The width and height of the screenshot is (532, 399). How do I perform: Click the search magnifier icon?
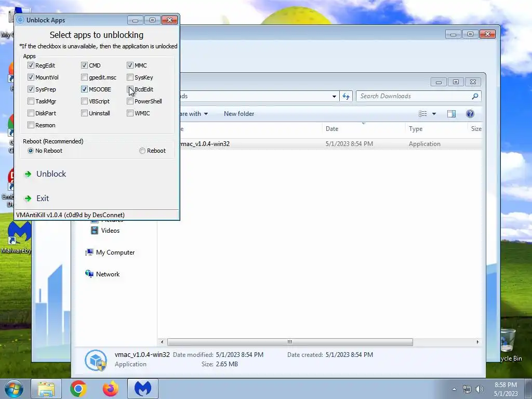(475, 96)
